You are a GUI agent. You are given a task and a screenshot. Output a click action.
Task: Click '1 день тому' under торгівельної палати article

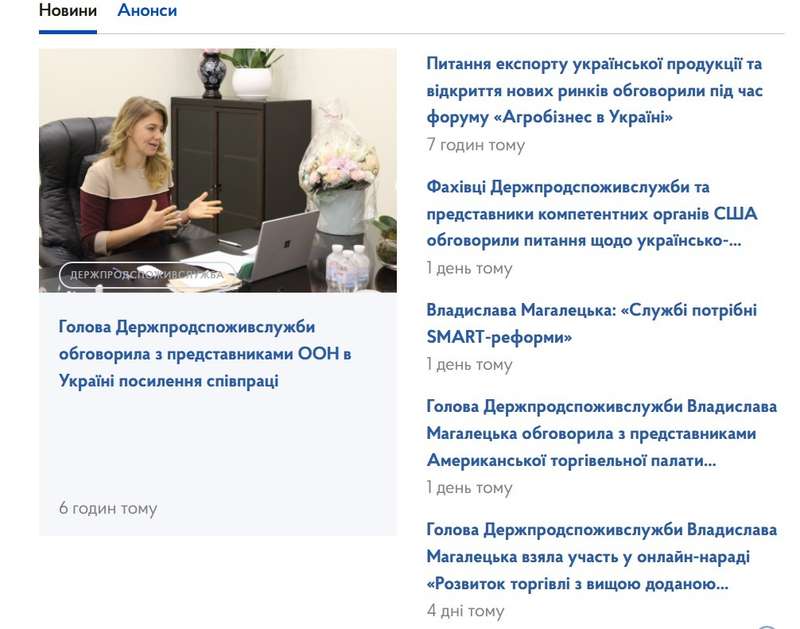point(469,487)
